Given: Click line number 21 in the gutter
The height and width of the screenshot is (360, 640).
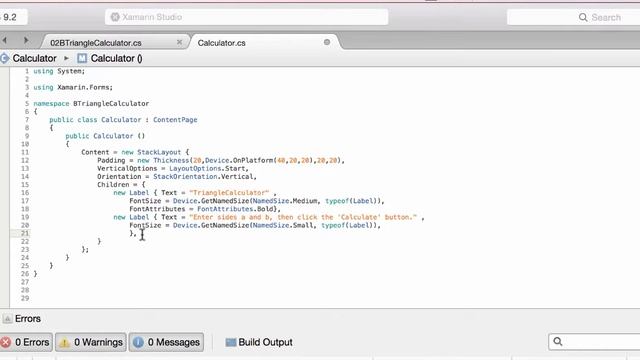Looking at the screenshot, I should coord(25,233).
